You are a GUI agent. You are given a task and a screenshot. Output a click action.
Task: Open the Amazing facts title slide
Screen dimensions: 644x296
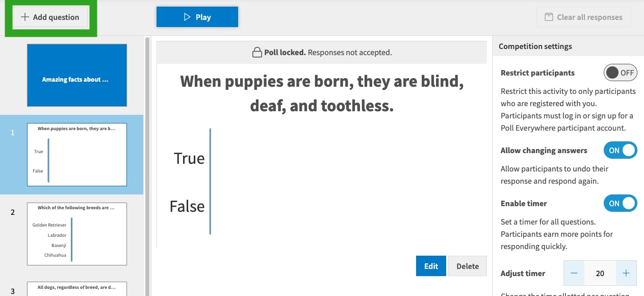76,75
